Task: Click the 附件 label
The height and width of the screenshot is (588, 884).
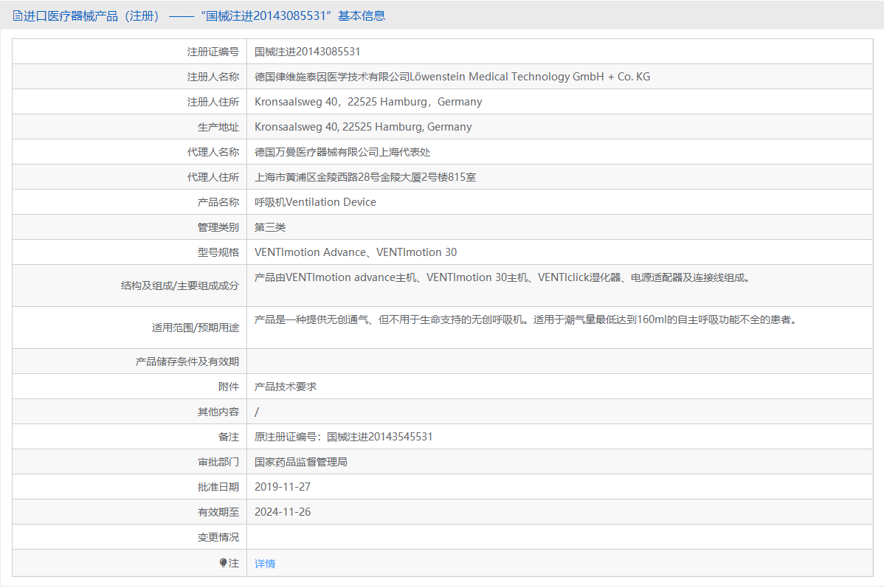Action: click(x=228, y=387)
